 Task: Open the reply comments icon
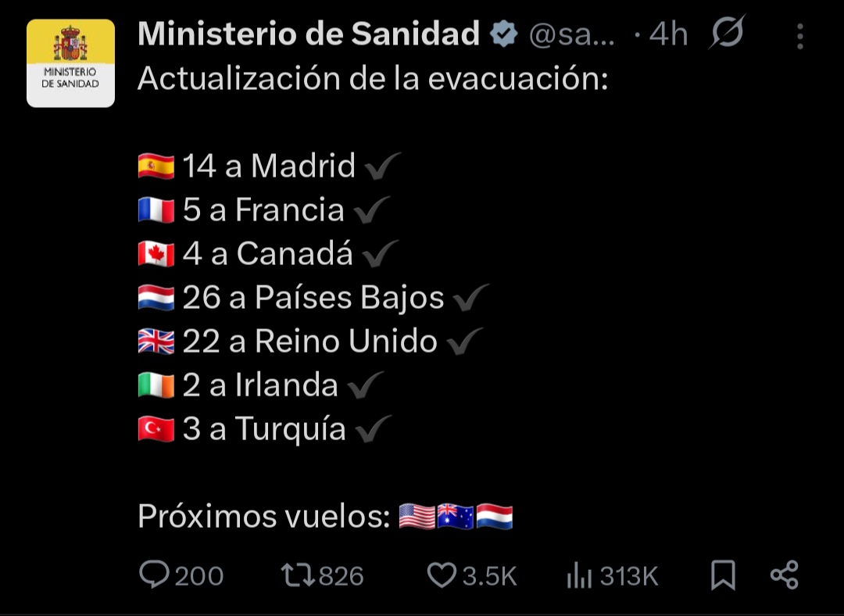(154, 575)
